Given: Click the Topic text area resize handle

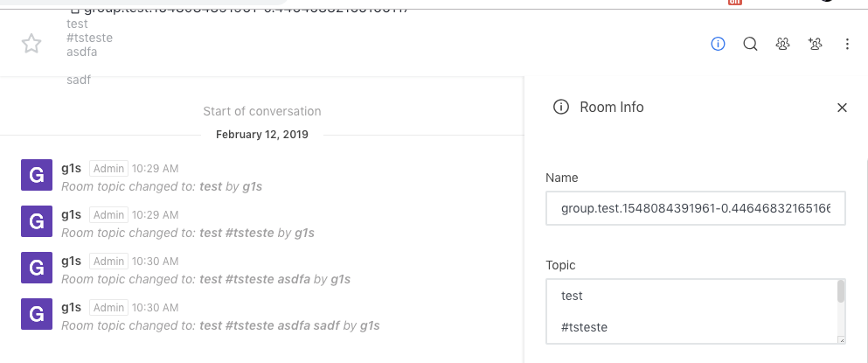Looking at the screenshot, I should pos(841,339).
